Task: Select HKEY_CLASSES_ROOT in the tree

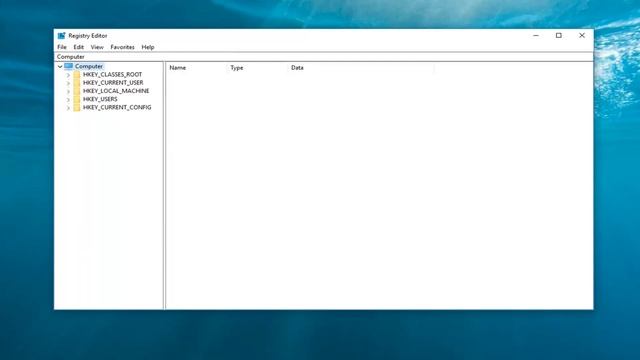Action: (112, 74)
